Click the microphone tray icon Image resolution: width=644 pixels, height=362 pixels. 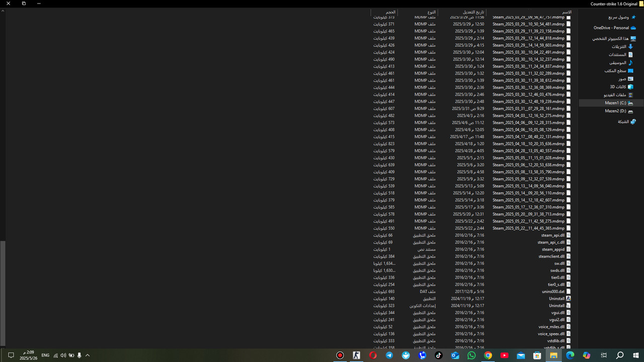[x=79, y=355]
